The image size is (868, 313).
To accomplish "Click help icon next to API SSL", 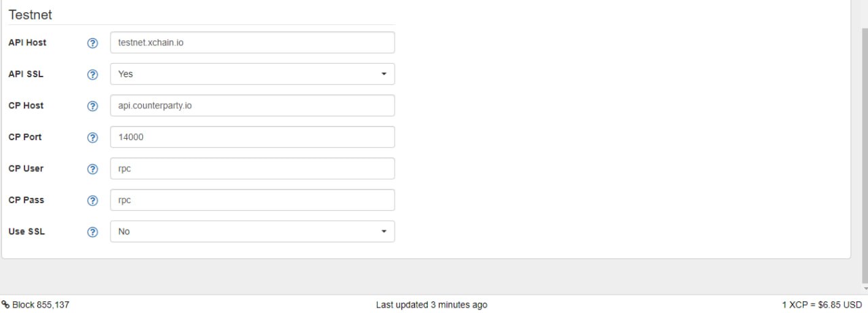I will (x=93, y=75).
